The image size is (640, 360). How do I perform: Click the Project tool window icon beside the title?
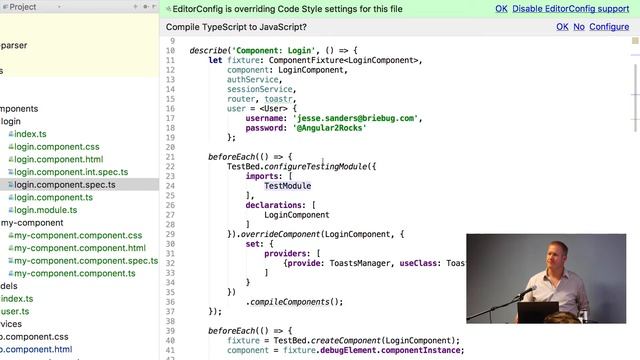pos(5,7)
